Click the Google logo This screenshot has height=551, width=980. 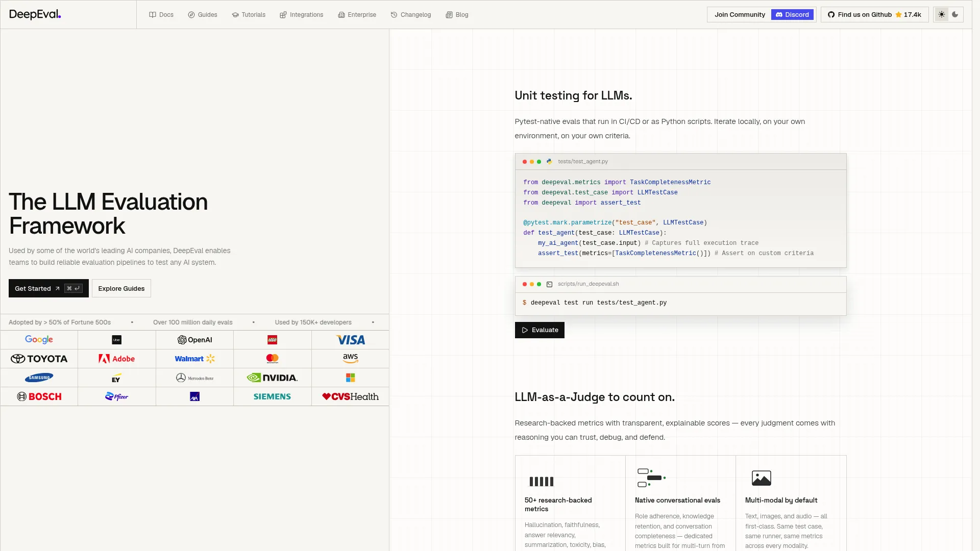point(39,340)
